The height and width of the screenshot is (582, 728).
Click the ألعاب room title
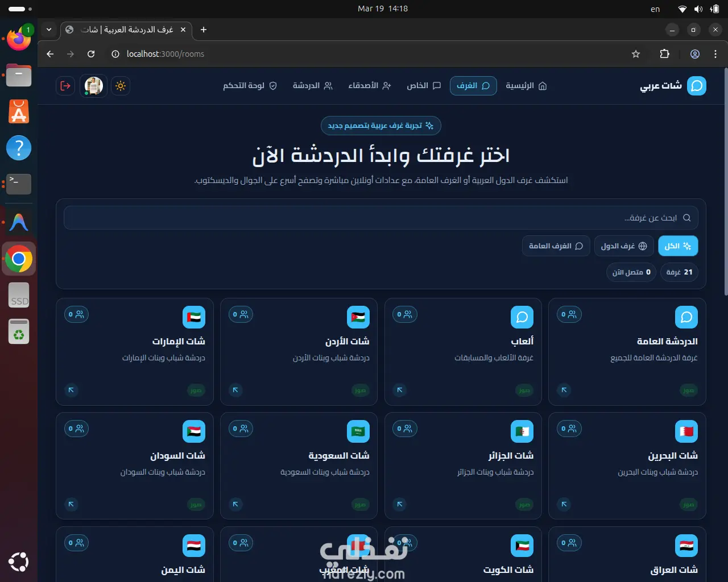tap(522, 341)
